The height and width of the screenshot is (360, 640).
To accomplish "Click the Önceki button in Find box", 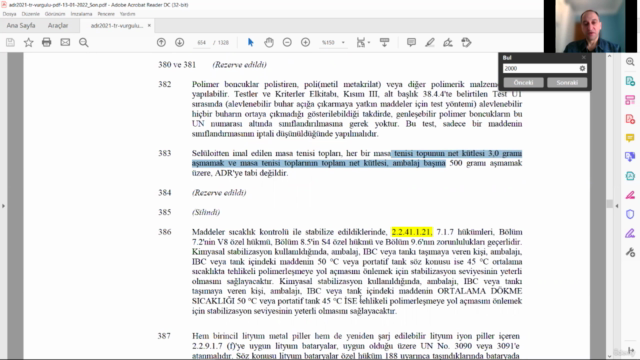I will pos(523,82).
